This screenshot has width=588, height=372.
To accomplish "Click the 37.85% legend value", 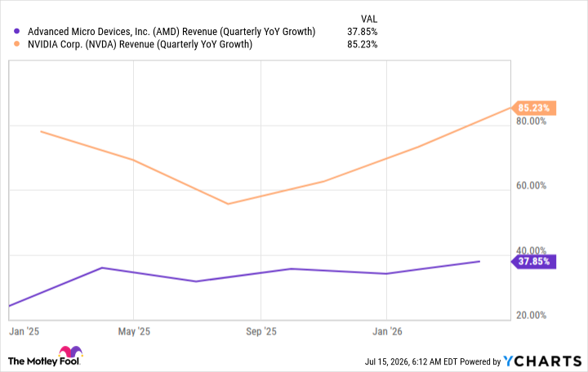I will (363, 32).
